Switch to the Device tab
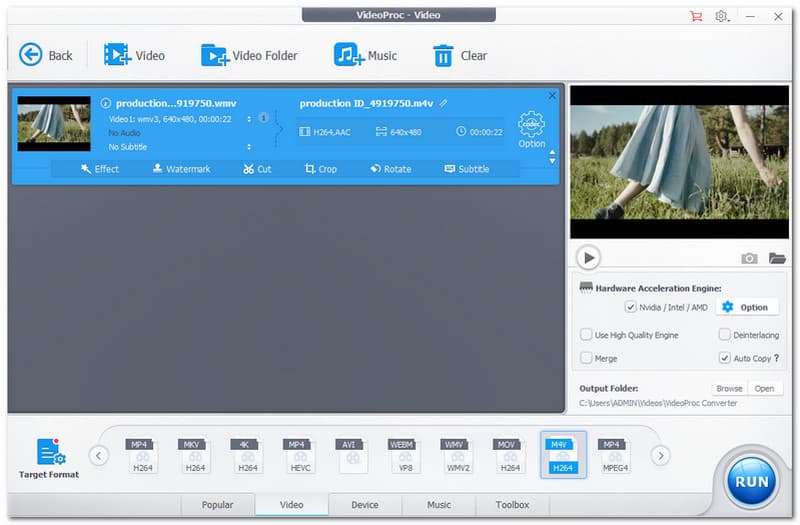Viewport: 800px width, 525px height. (x=365, y=505)
